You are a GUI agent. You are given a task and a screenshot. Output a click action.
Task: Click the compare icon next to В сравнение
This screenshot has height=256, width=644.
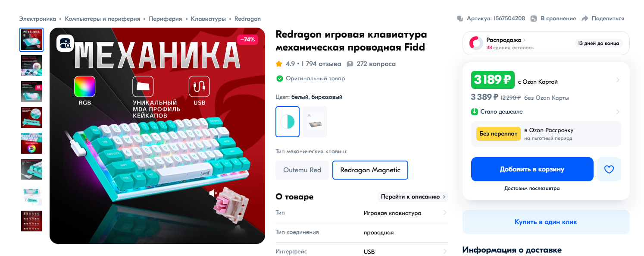533,19
